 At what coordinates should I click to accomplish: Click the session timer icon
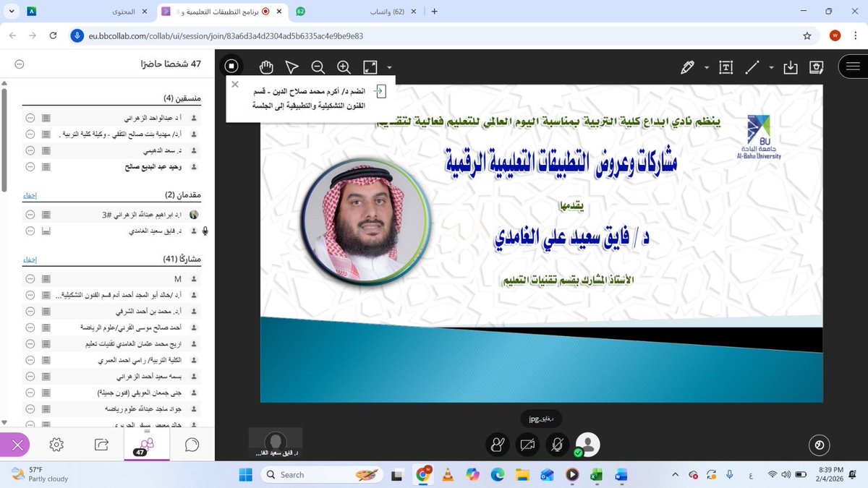(x=820, y=446)
